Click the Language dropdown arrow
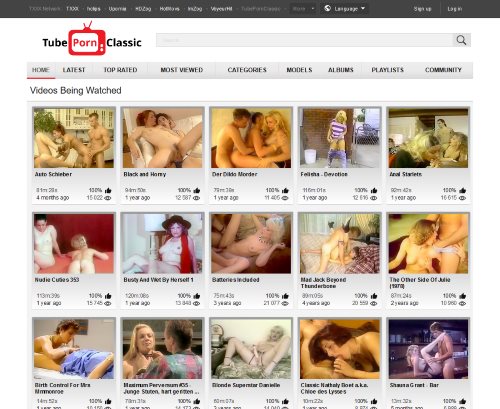The image size is (500, 409). pyautogui.click(x=363, y=8)
